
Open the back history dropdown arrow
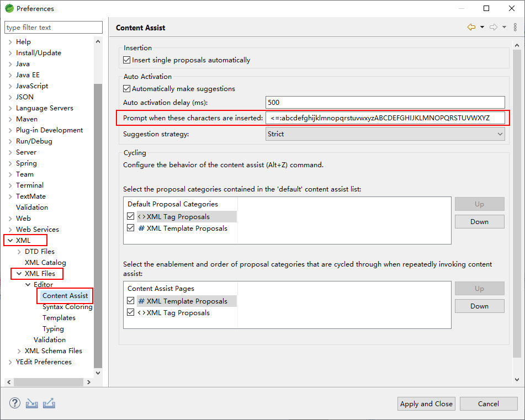pos(482,27)
